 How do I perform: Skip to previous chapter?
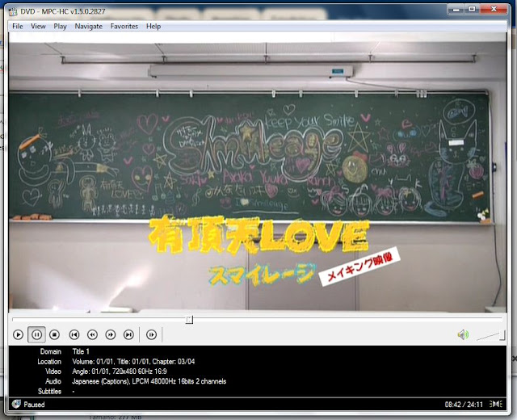[x=74, y=335]
